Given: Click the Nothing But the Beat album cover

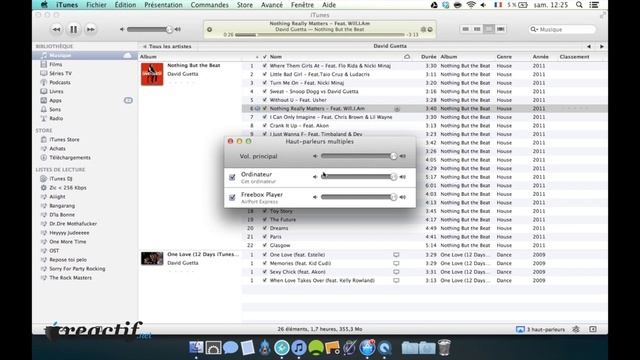Looking at the screenshot, I should (152, 74).
